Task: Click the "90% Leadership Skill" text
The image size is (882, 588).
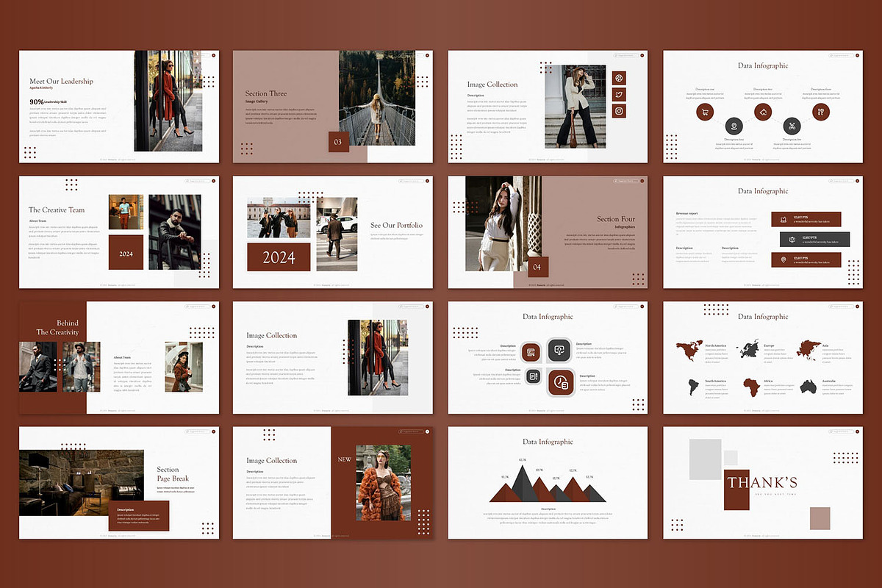Action: (48, 101)
